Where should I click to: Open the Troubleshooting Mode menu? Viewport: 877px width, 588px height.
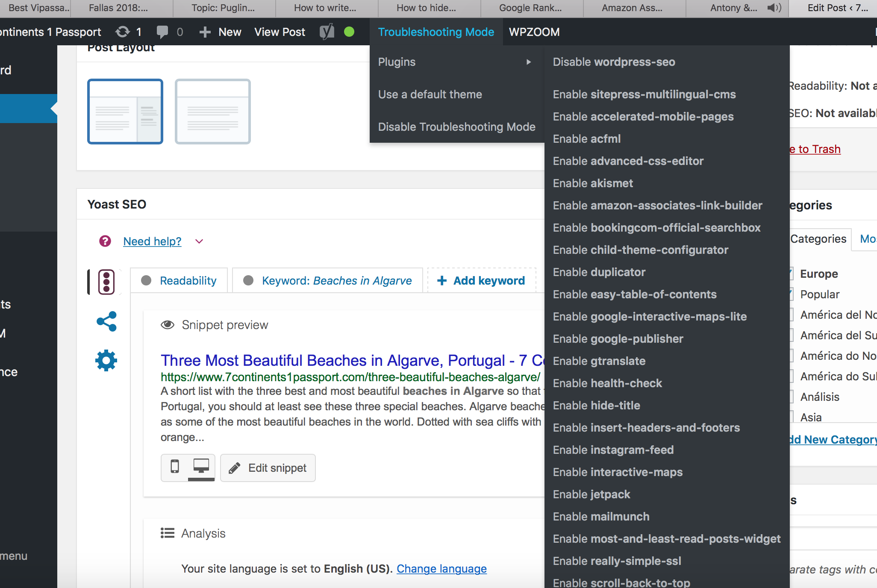[x=436, y=32]
